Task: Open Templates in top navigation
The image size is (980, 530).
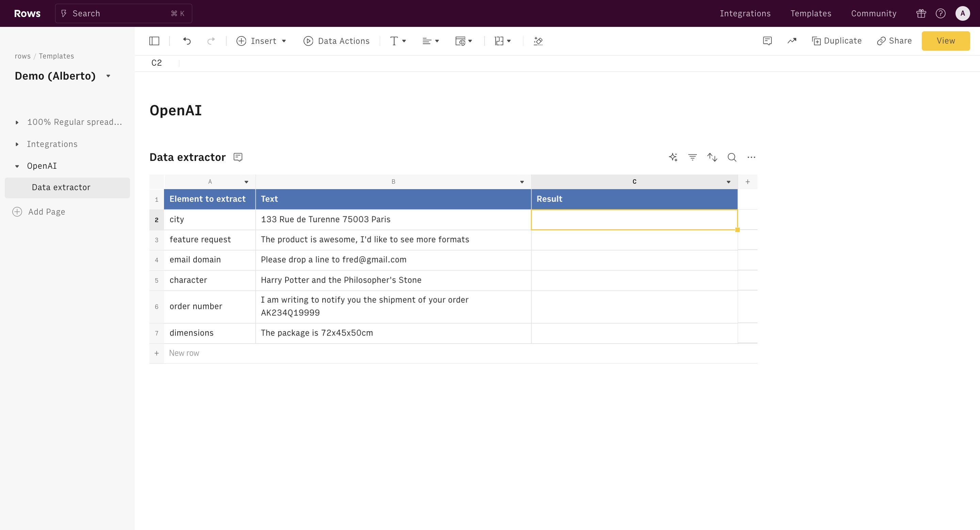Action: pos(811,13)
